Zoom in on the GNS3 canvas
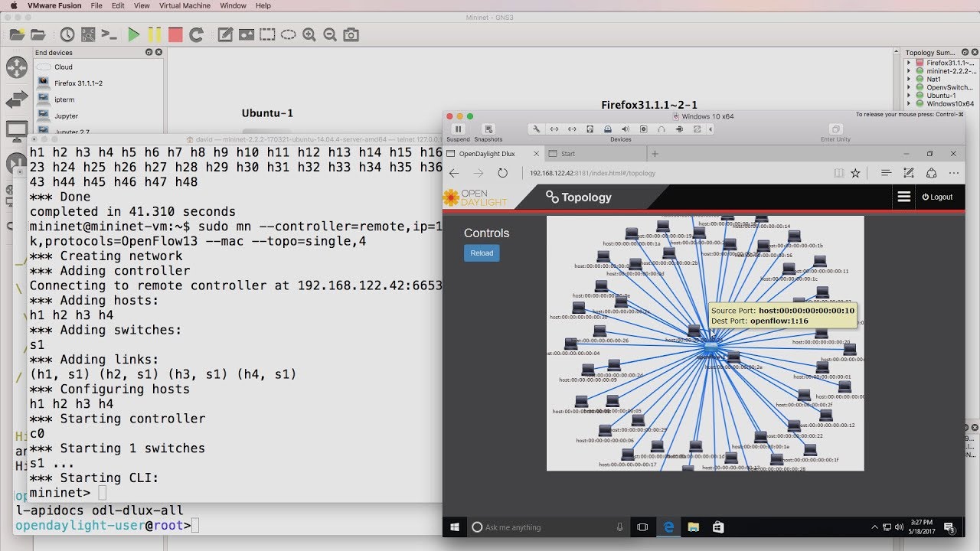 coord(309,34)
